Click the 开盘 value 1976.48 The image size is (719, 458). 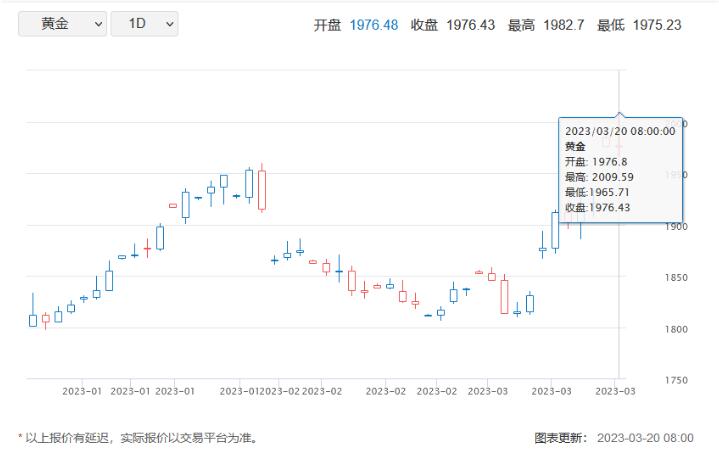[374, 25]
